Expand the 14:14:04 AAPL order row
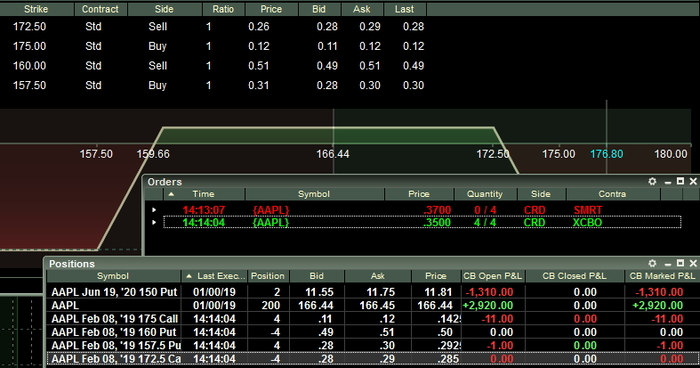This screenshot has height=368, width=700. point(154,222)
